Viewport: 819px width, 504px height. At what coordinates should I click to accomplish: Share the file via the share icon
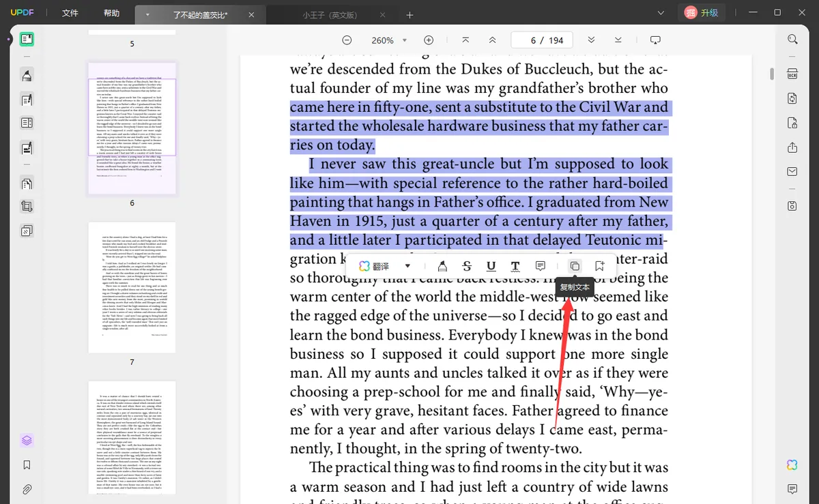[x=792, y=147]
